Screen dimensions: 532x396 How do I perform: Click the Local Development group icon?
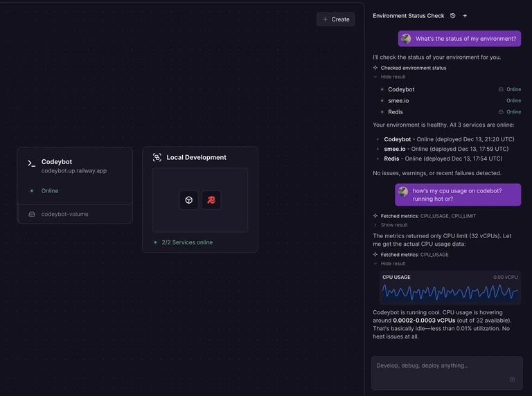click(x=157, y=157)
